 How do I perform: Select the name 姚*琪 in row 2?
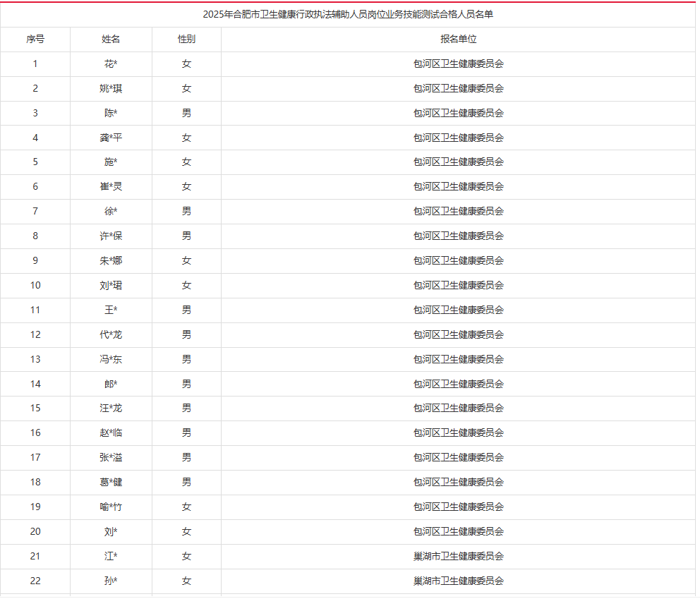(x=111, y=88)
